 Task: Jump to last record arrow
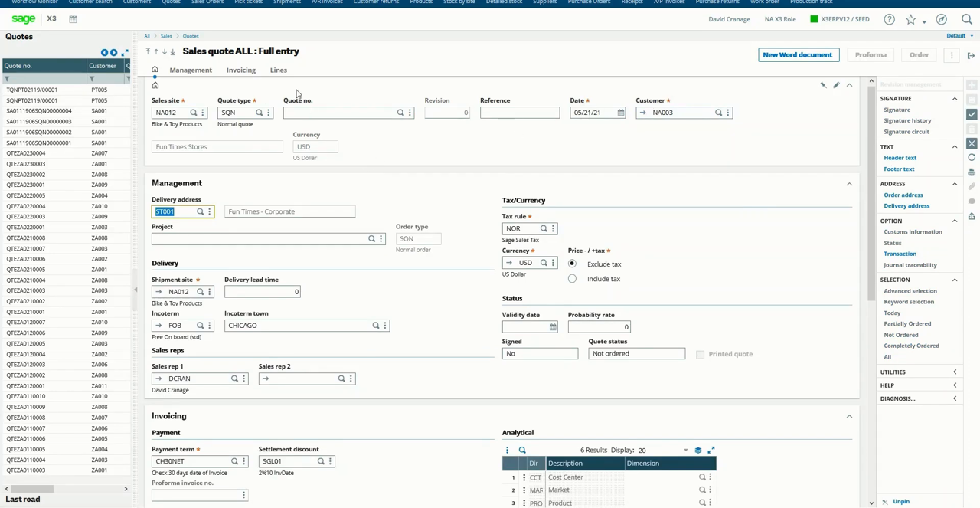point(172,51)
